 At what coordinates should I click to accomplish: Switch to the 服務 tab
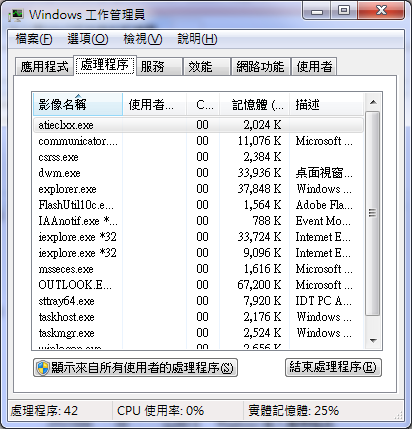(x=159, y=66)
